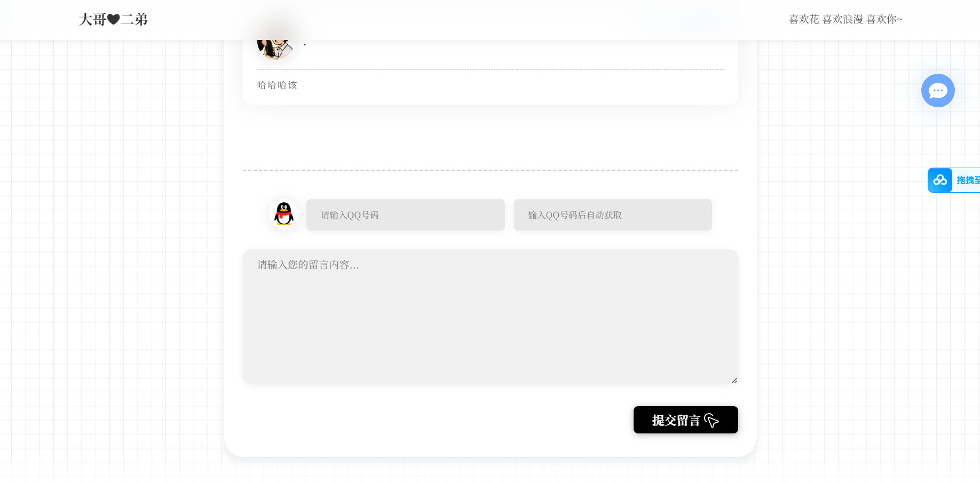The image size is (980, 482).
Task: Click the cursor arrow icon in submit button
Action: 712,421
